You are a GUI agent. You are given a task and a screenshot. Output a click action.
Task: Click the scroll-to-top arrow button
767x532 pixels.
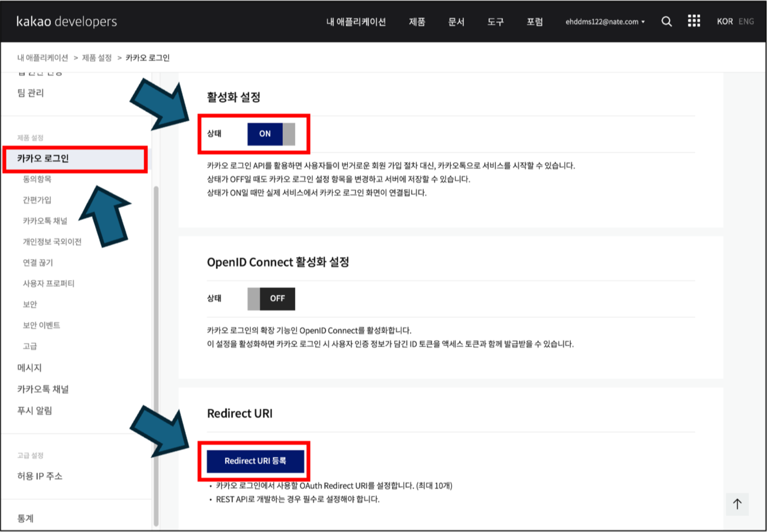pos(737,504)
